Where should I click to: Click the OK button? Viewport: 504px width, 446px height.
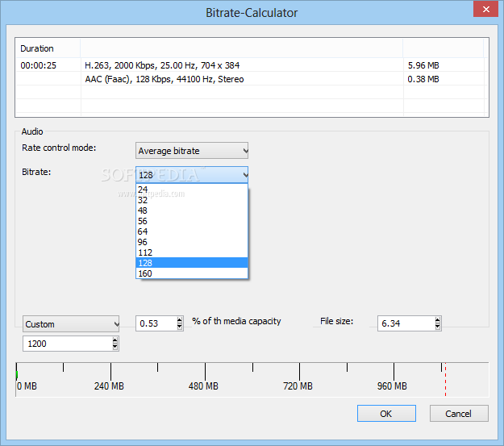[386, 413]
